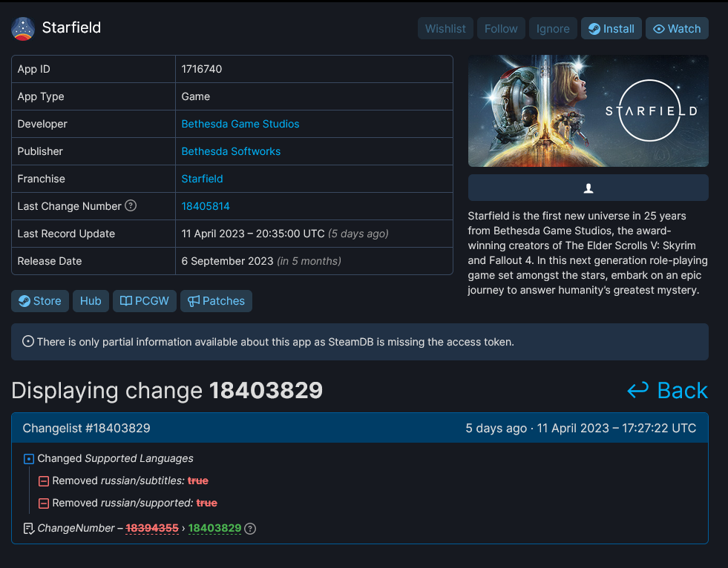Image resolution: width=728 pixels, height=568 pixels.
Task: Click minus icon beside russian/supported removal
Action: click(44, 503)
